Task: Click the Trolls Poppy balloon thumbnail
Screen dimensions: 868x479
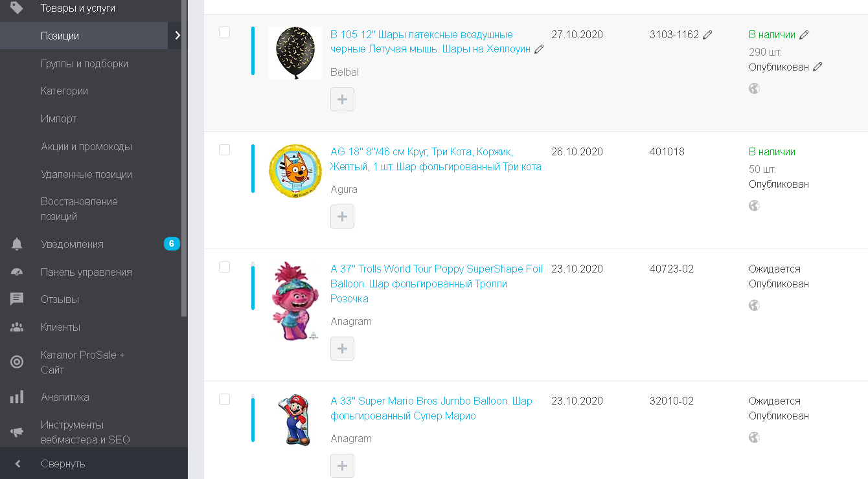Action: tap(295, 301)
